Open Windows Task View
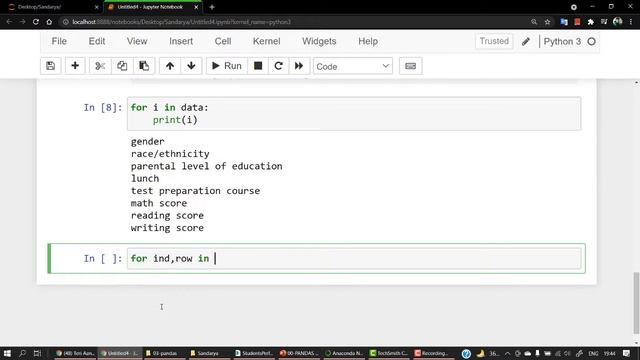Screen dimensions: 640x360 (37, 353)
